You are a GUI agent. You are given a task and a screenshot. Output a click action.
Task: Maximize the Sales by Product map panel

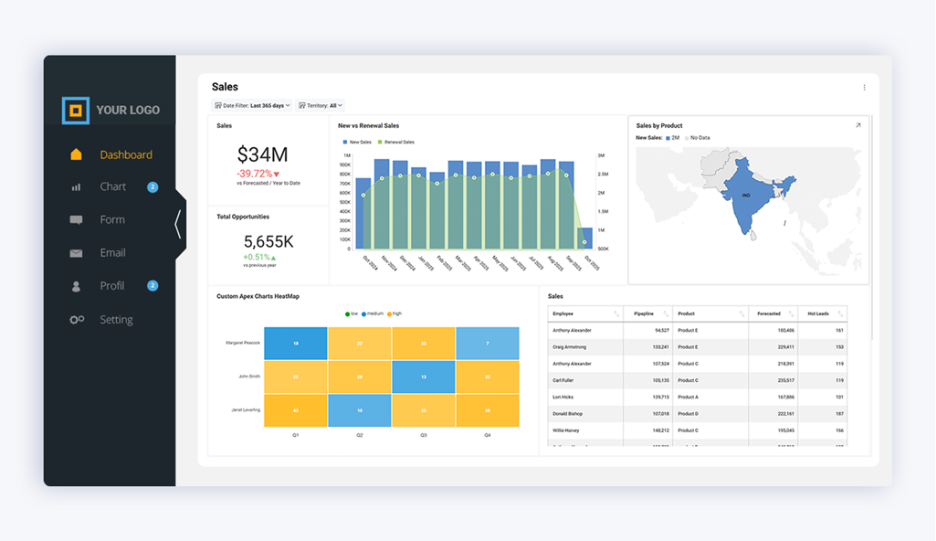[x=858, y=126]
